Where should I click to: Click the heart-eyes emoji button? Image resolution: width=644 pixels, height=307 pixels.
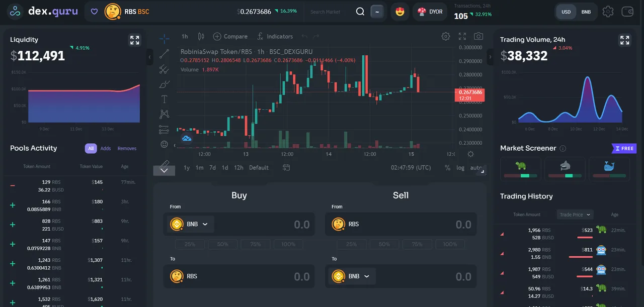pos(400,12)
